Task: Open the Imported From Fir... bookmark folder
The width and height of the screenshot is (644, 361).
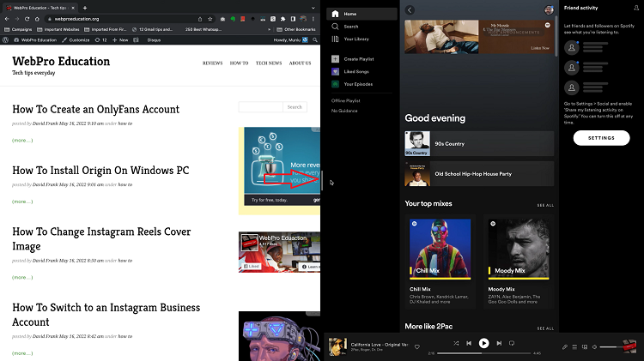Action: click(x=106, y=29)
